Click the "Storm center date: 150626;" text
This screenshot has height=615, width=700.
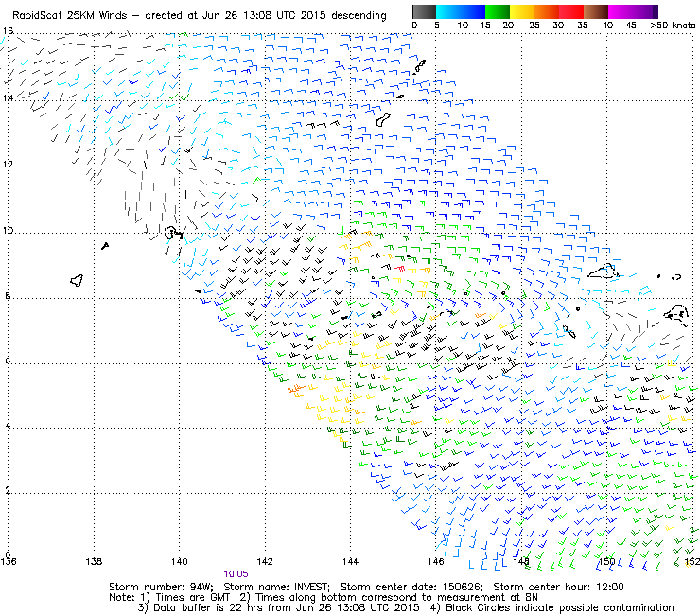(x=411, y=587)
